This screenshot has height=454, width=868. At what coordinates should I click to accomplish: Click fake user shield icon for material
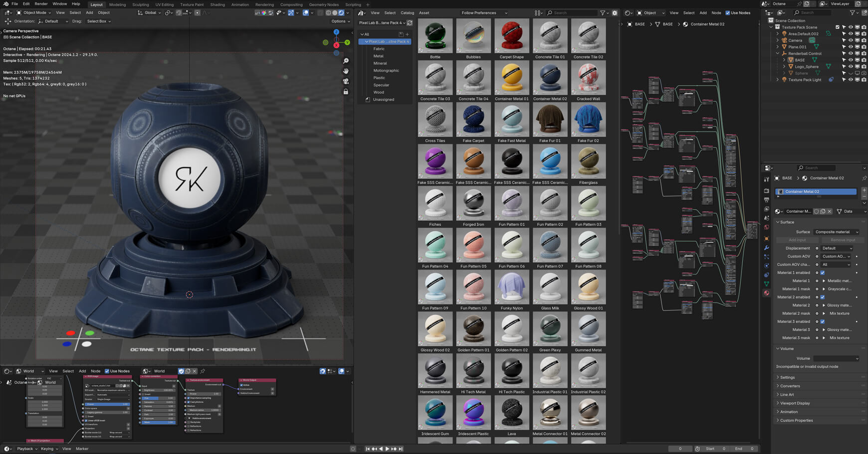coord(816,211)
